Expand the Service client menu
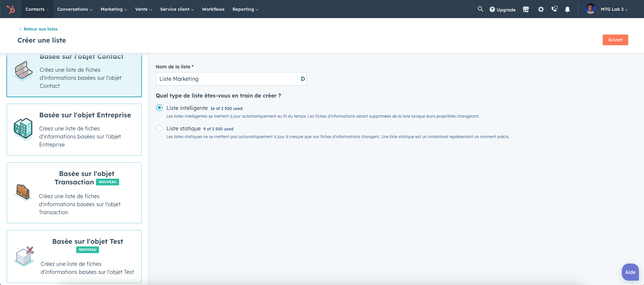Screen dimensions: 644x285 tap(177, 9)
